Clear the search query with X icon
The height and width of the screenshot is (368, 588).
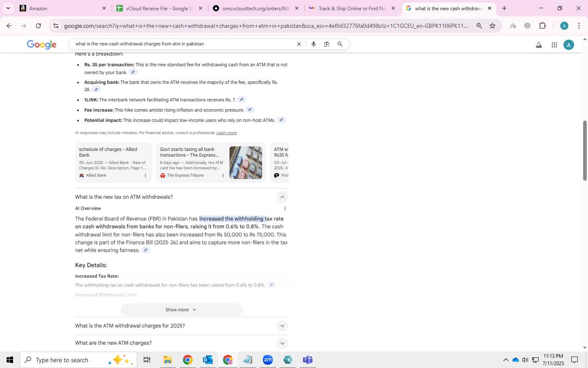[x=298, y=44]
